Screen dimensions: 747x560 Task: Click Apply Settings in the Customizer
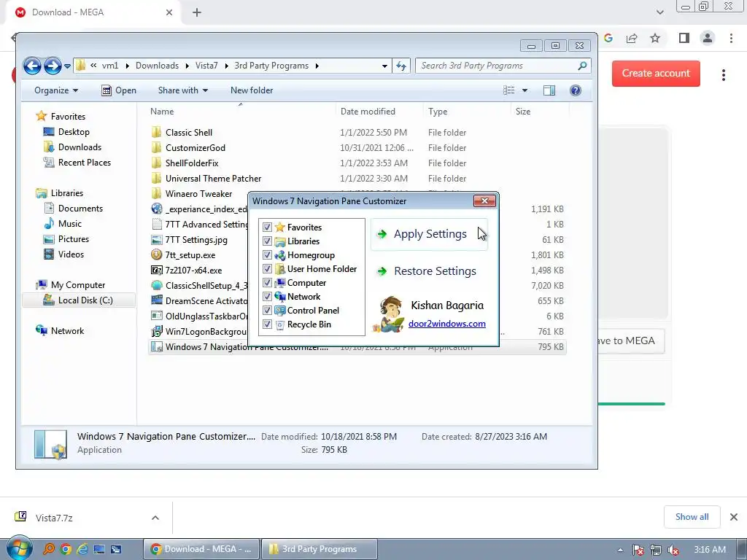tap(429, 234)
